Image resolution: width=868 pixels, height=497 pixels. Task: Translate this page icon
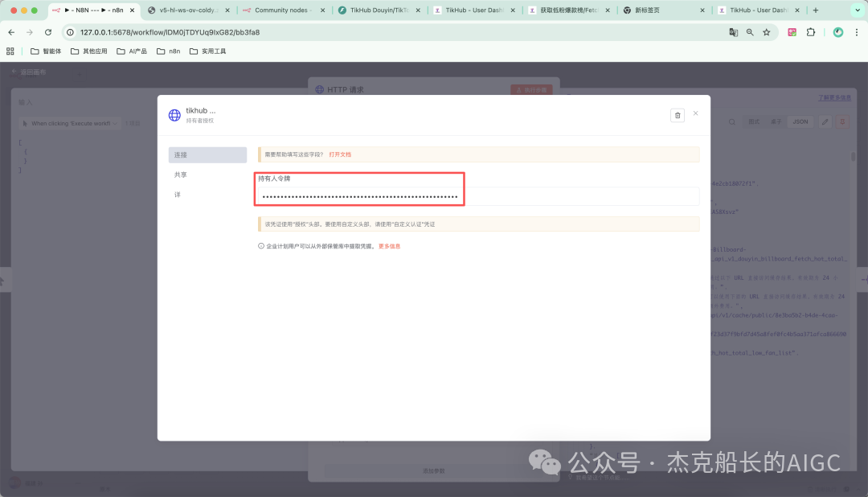(734, 32)
